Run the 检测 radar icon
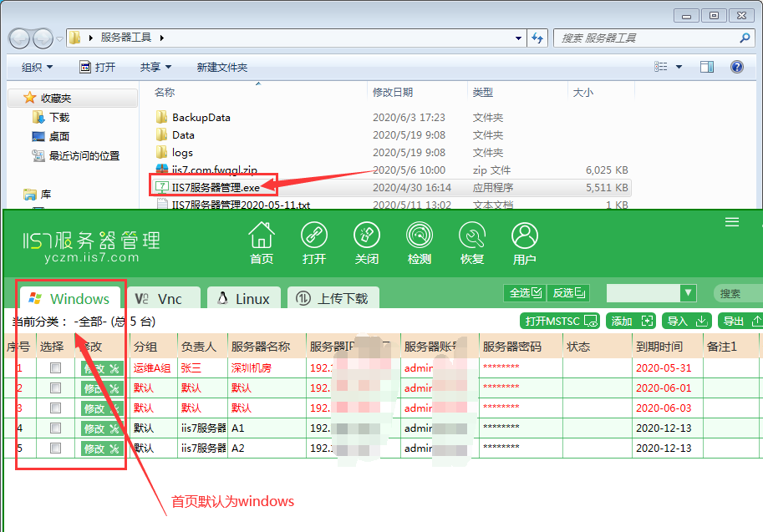Screen dimensions: 763x532 [x=419, y=243]
